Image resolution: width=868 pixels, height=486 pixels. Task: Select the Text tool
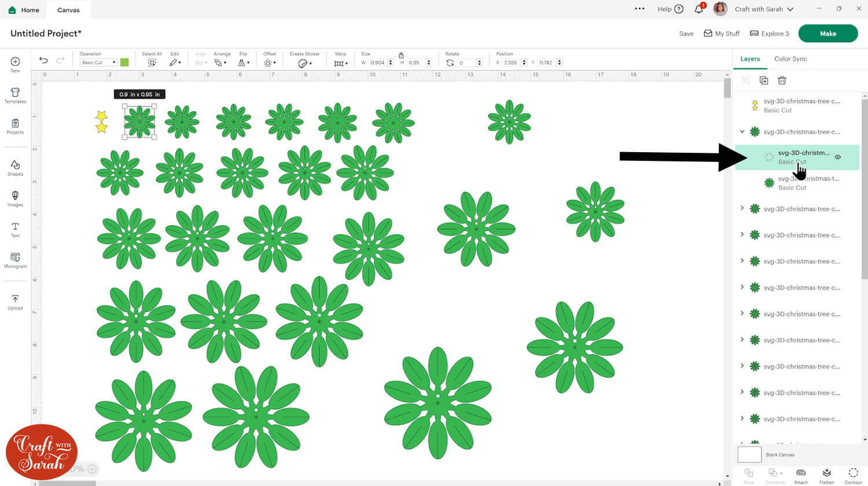(15, 229)
